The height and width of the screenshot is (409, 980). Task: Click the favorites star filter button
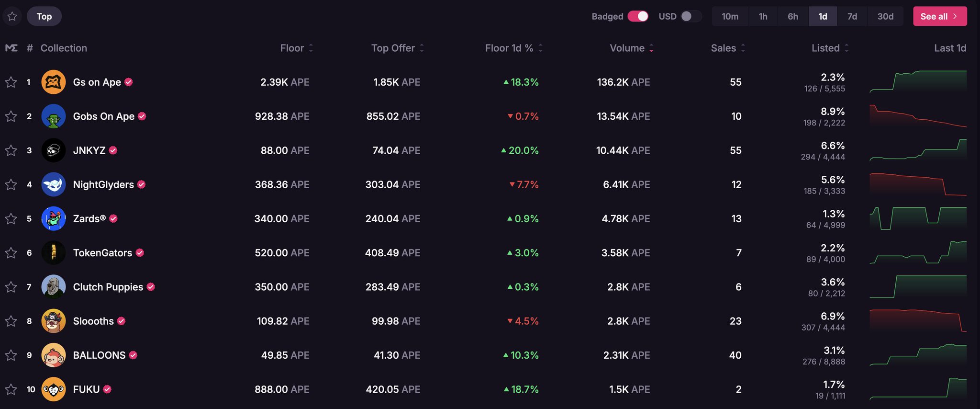coord(12,16)
